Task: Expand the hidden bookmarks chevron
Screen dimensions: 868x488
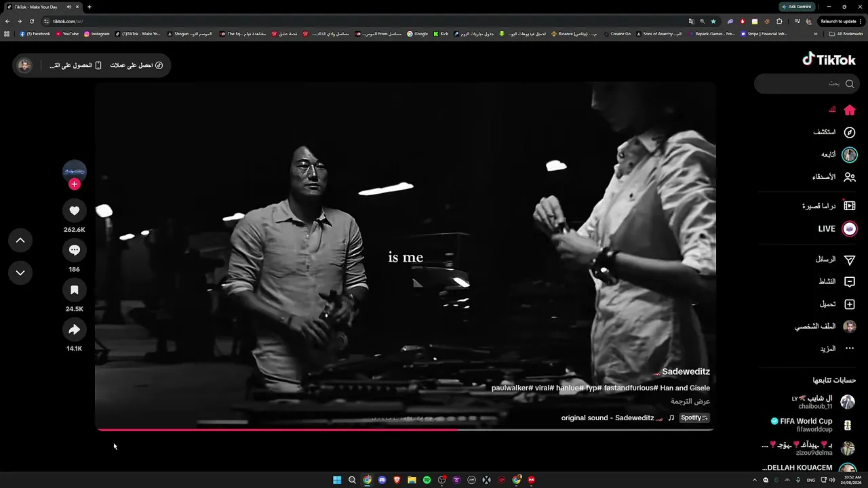Action: pyautogui.click(x=816, y=34)
